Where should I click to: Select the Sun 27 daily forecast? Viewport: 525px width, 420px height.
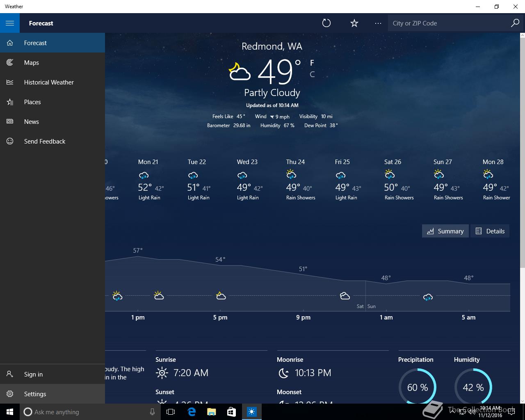448,179
